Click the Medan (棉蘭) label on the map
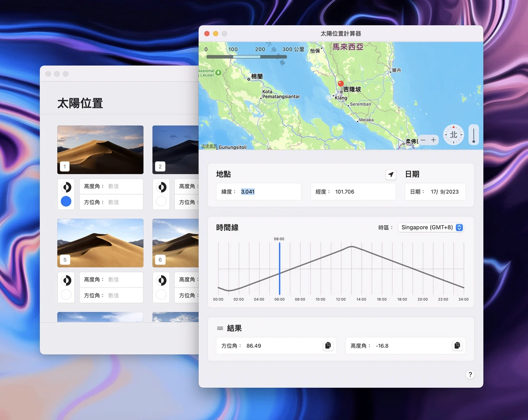The height and width of the screenshot is (420, 528). pos(257,76)
